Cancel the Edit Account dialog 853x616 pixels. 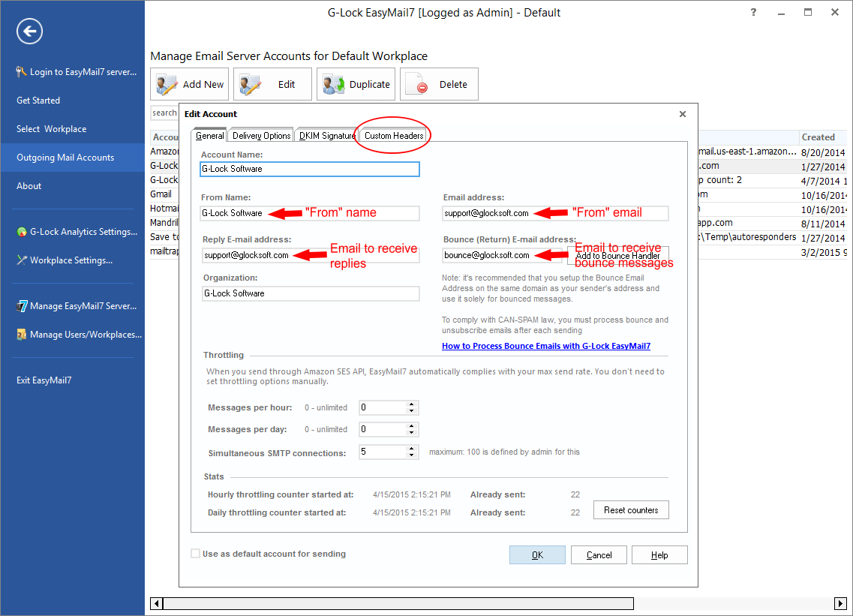click(x=599, y=555)
